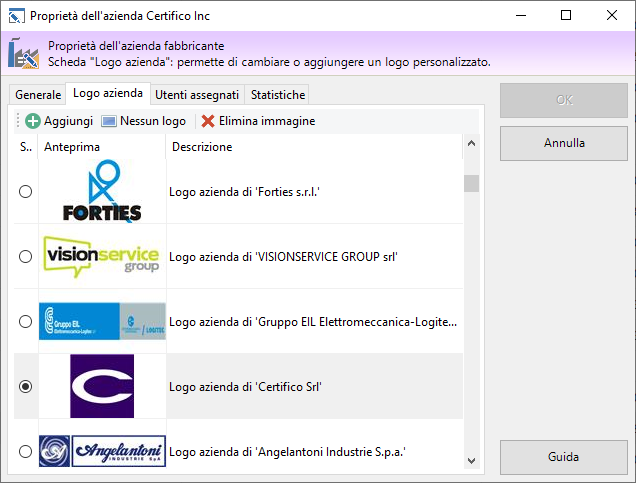
Task: Click the red X Elimina immagine icon
Action: [x=208, y=121]
